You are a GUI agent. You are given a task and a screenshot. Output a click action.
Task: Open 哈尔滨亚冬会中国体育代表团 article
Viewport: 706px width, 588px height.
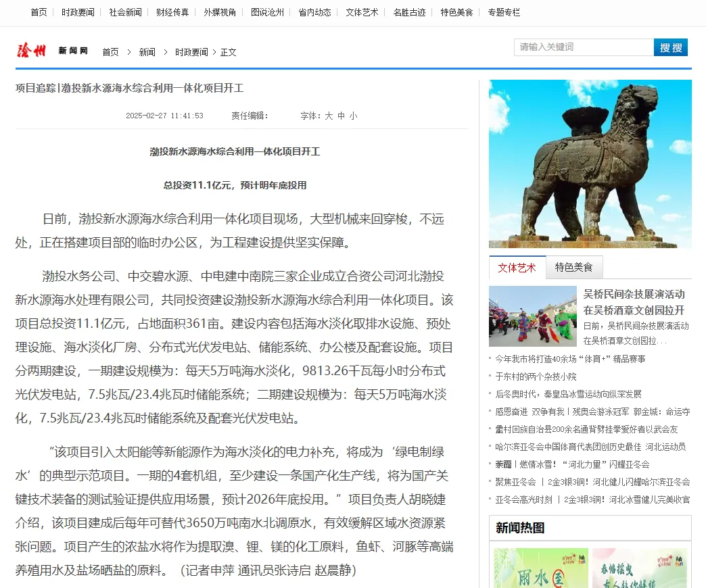590,447
